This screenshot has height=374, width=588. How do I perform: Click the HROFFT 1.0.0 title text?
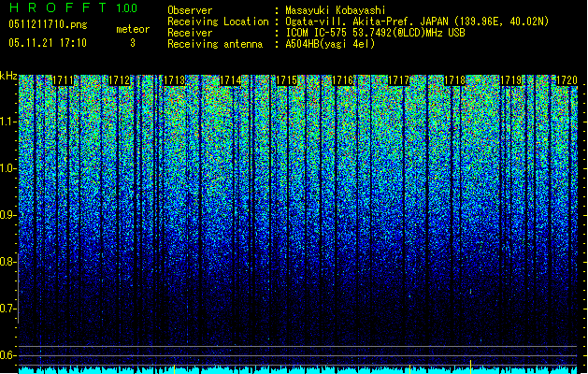(x=74, y=7)
